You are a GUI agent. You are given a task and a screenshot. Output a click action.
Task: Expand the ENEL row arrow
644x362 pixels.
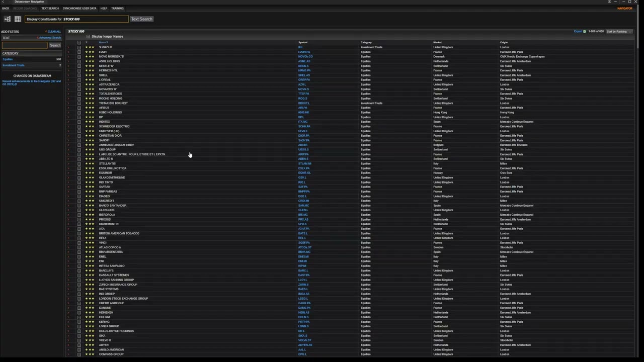(68, 256)
